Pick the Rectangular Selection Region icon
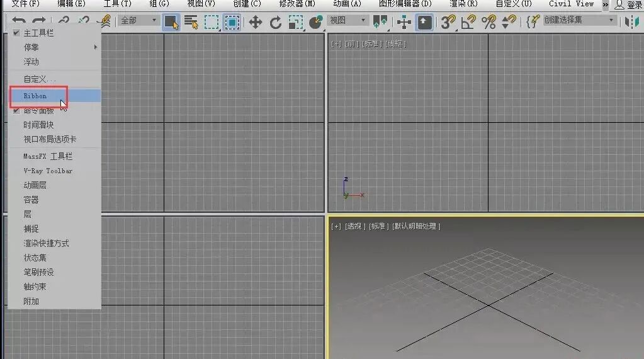This screenshot has height=359, width=644. point(212,22)
